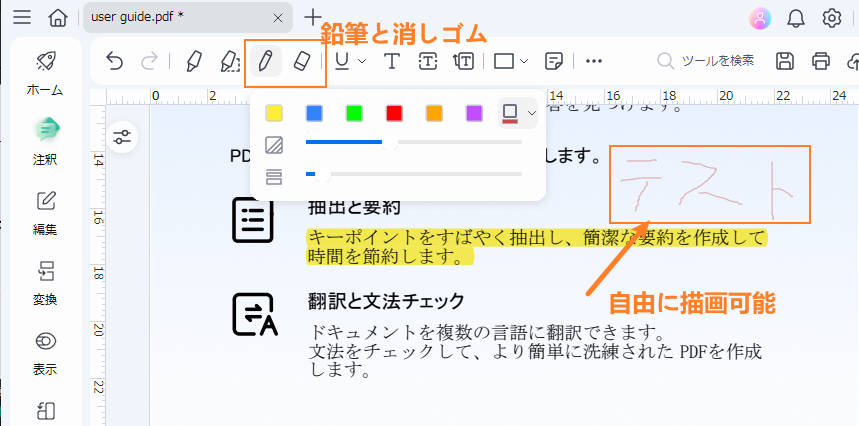Open the ホーム sidebar section
Screen dimensions: 859x426
point(45,74)
